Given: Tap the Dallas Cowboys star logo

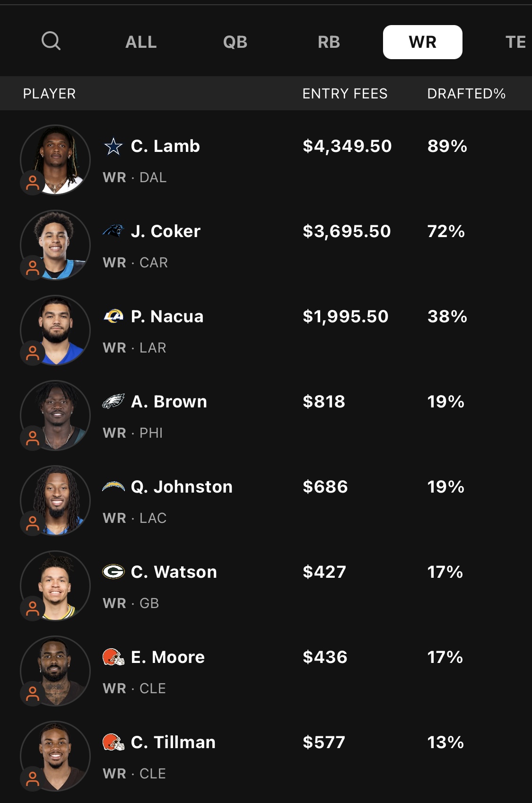Looking at the screenshot, I should 113,146.
